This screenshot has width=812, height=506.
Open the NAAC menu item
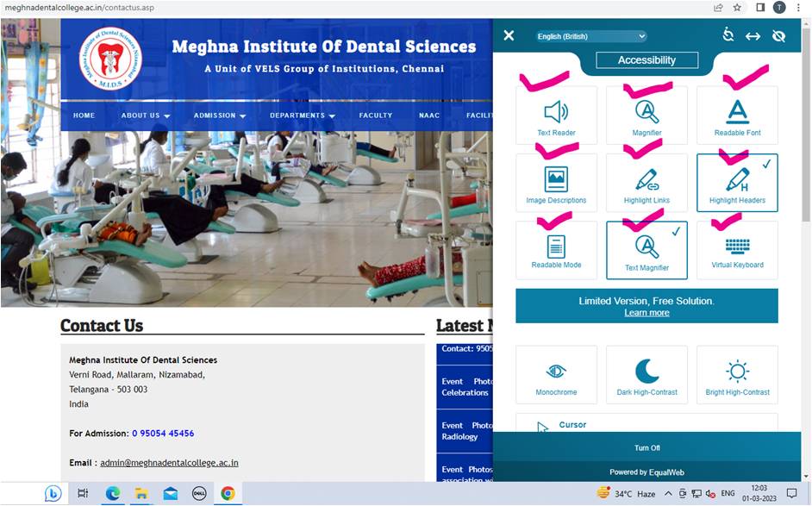[x=428, y=116]
